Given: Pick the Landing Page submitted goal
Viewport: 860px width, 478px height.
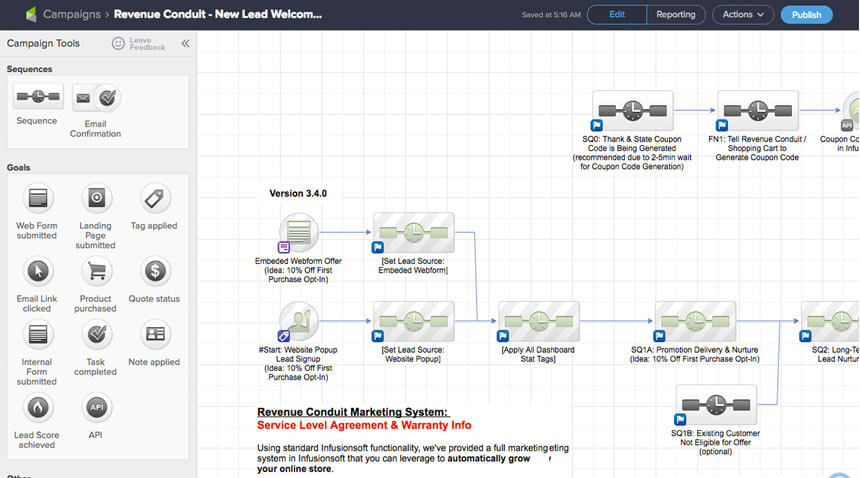Looking at the screenshot, I should (x=97, y=198).
